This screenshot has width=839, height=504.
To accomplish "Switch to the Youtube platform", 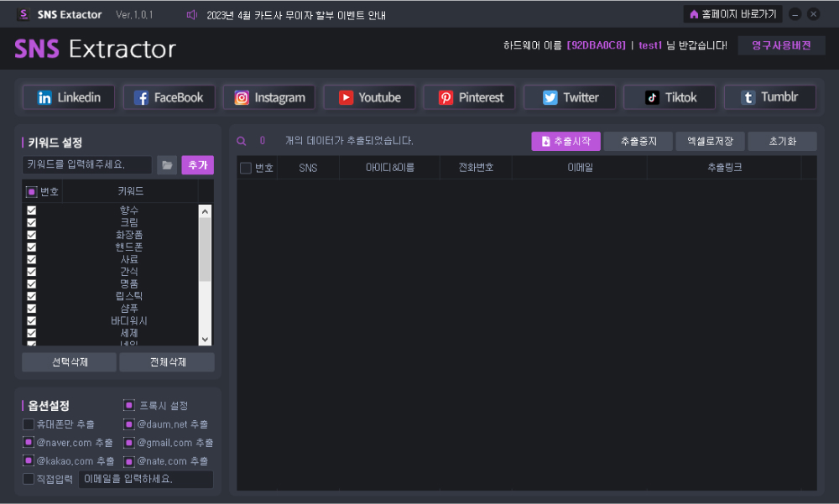I will click(369, 97).
